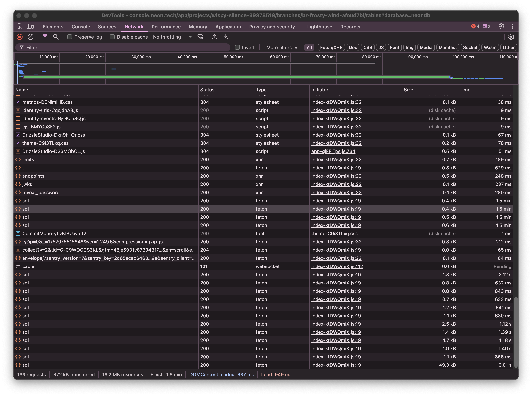Screen dimensions: 532x396
Task: Open the Lighthouse tab
Action: pos(319,27)
